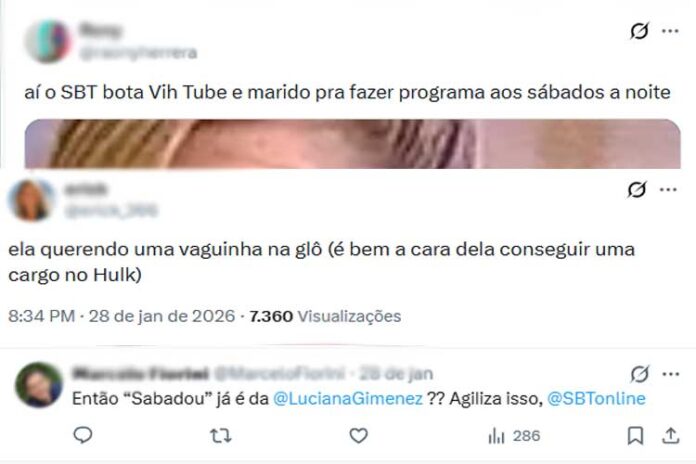Open the three-dots menu on the SBT Vih Tube tweet
Screen dimensions: 696x464
[x=670, y=31]
